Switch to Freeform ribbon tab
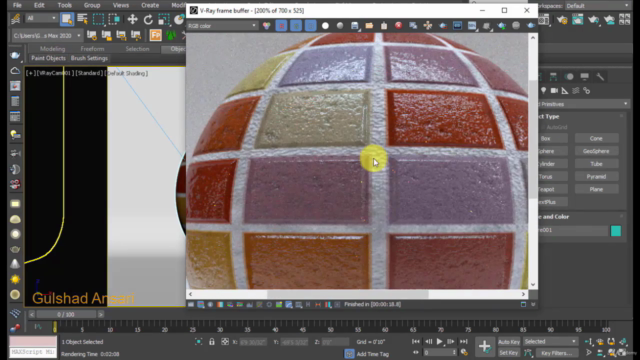Viewport: 640px width, 360px height. click(x=92, y=49)
